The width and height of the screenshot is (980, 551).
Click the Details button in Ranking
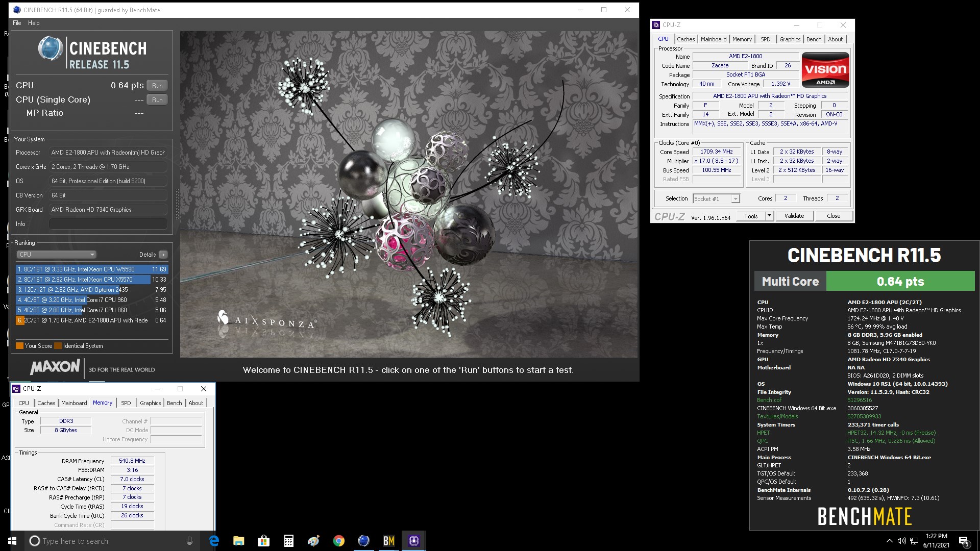(148, 255)
